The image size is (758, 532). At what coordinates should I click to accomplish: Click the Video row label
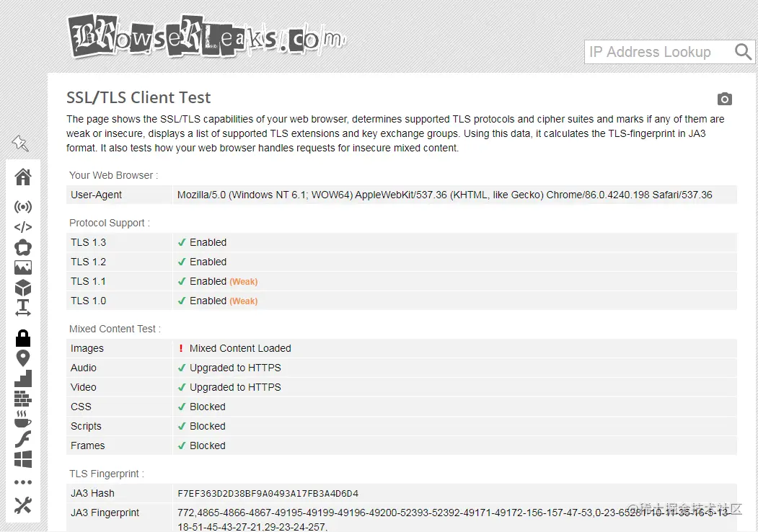(84, 387)
